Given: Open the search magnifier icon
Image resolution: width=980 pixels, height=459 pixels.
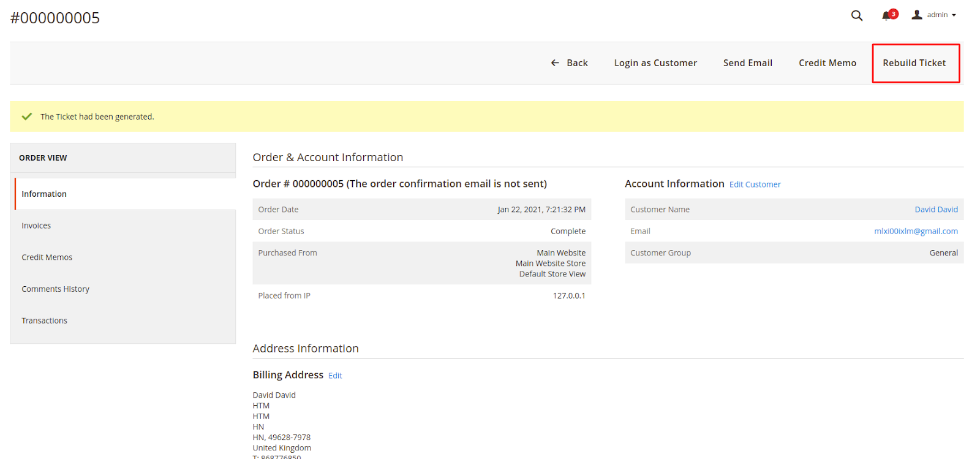Looking at the screenshot, I should 856,15.
